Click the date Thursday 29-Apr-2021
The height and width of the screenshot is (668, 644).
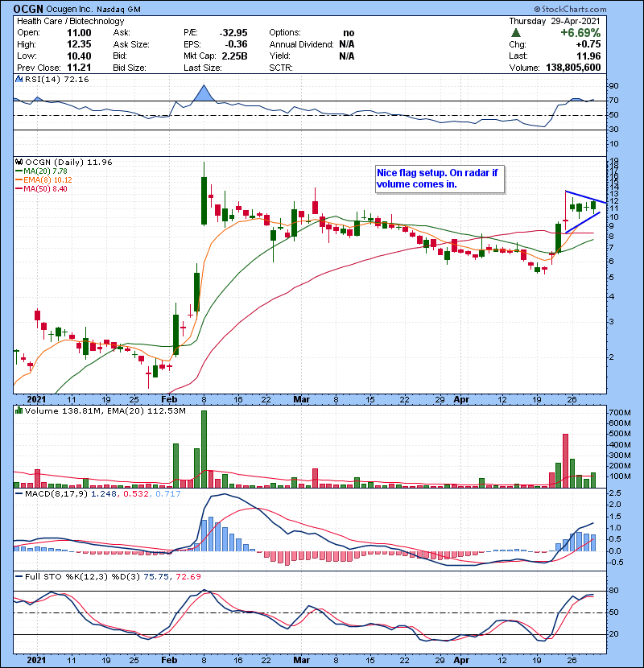pos(555,21)
